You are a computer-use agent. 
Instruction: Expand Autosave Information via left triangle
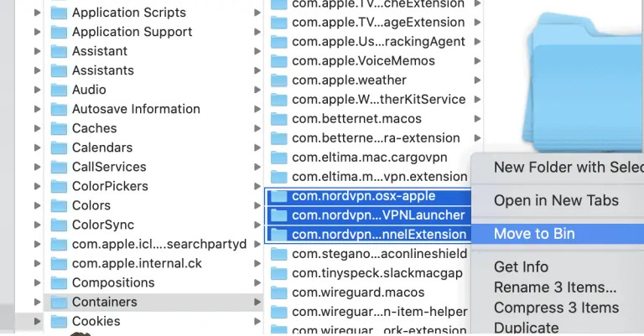coord(38,109)
